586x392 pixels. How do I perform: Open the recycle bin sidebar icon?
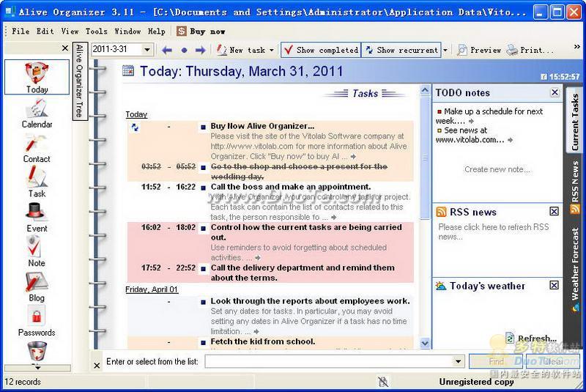tap(37, 351)
